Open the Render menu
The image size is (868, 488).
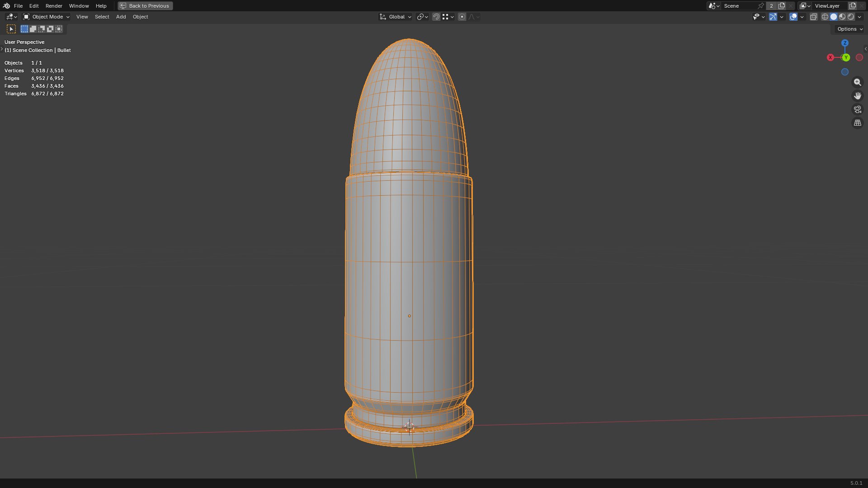[54, 6]
